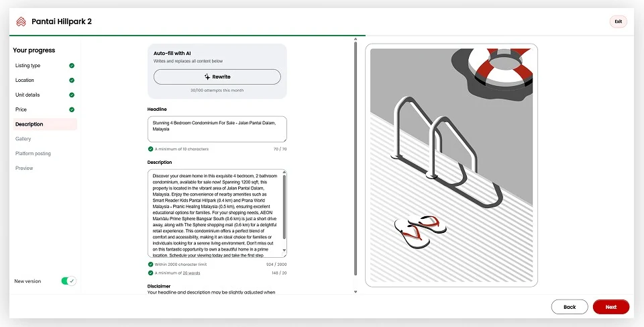Viewport: 644px width, 327px height.
Task: Click the 'New version' label
Action: (x=28, y=281)
